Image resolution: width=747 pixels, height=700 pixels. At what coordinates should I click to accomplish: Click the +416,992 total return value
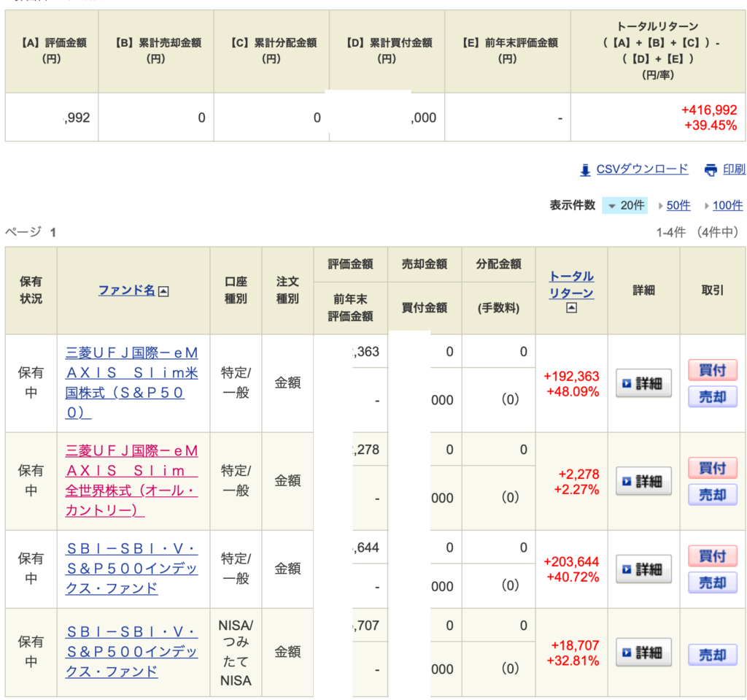[709, 110]
